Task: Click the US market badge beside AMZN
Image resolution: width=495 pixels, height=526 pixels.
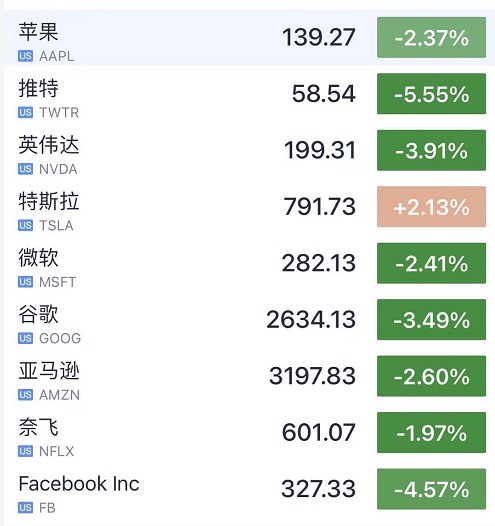Action: (25, 394)
